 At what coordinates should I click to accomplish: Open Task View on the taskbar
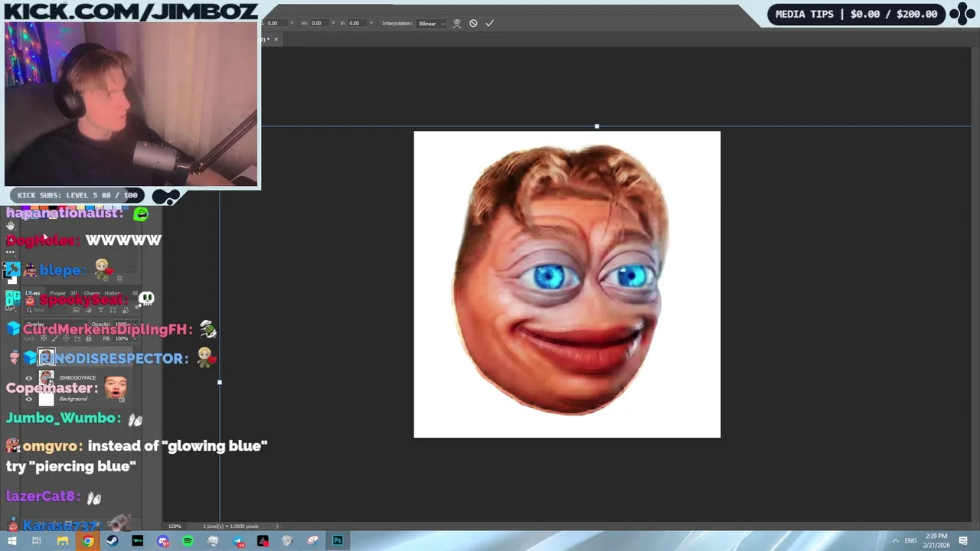[x=36, y=541]
